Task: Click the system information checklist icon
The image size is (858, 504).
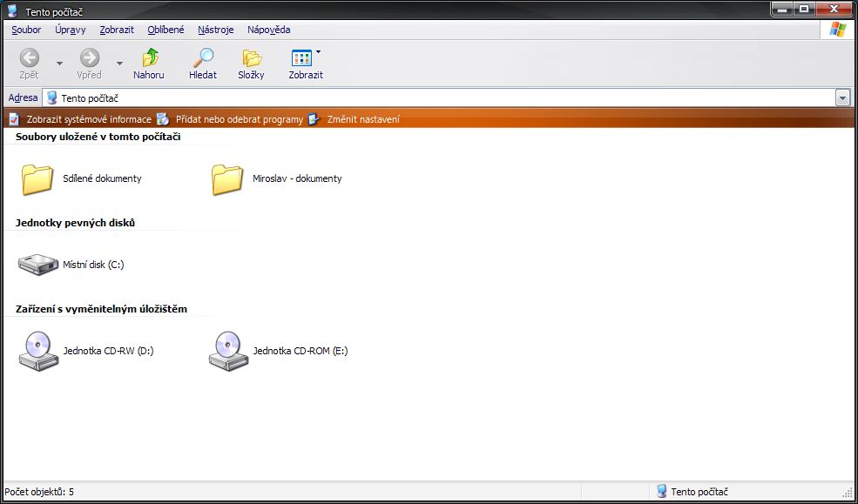Action: click(x=14, y=119)
